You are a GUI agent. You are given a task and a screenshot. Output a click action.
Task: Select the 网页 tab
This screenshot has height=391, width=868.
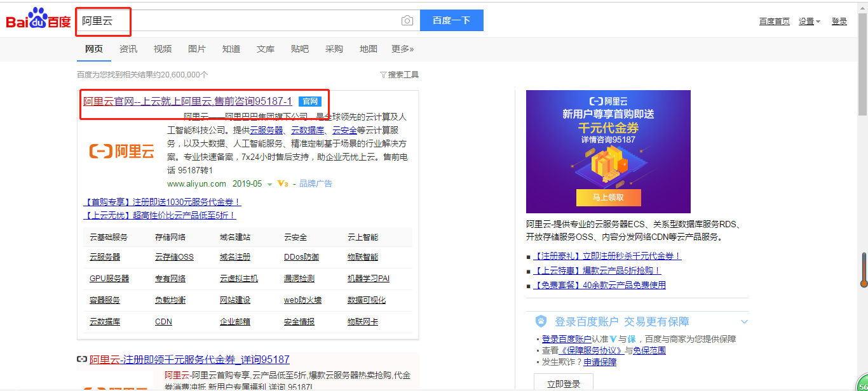point(94,49)
